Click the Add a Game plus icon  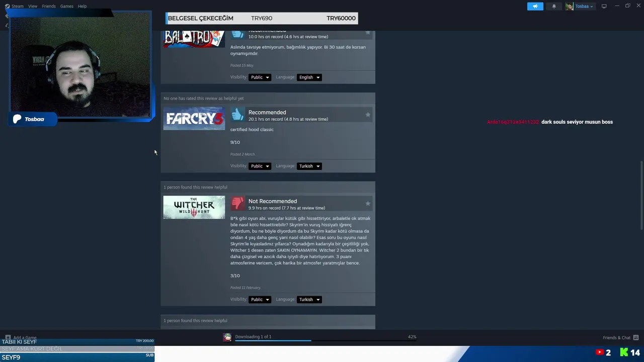tap(8, 337)
